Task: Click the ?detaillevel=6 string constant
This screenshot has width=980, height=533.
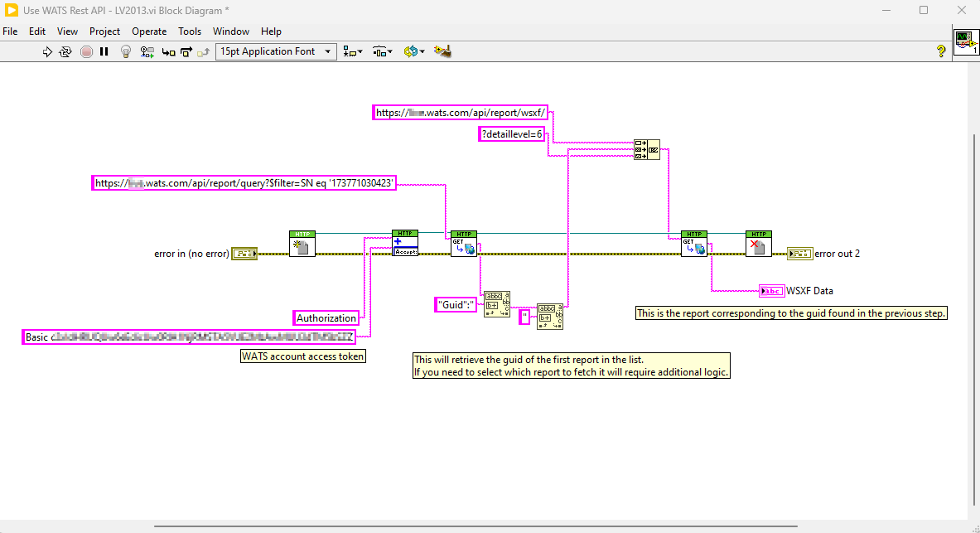Action: tap(512, 134)
